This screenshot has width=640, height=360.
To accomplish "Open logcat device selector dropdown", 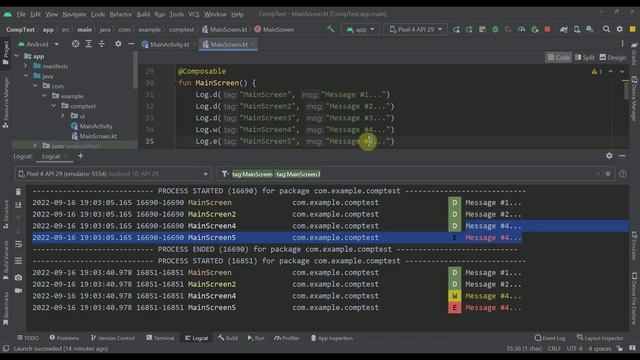I will point(113,174).
